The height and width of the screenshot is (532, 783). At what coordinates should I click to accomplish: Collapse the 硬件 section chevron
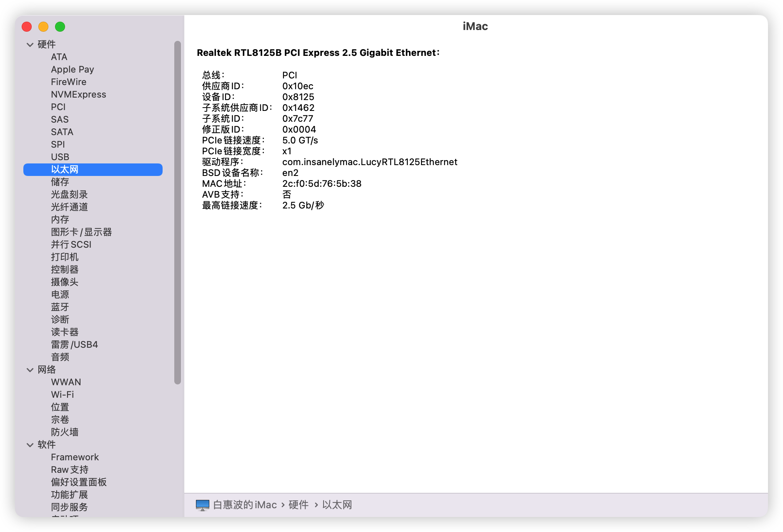pos(30,45)
